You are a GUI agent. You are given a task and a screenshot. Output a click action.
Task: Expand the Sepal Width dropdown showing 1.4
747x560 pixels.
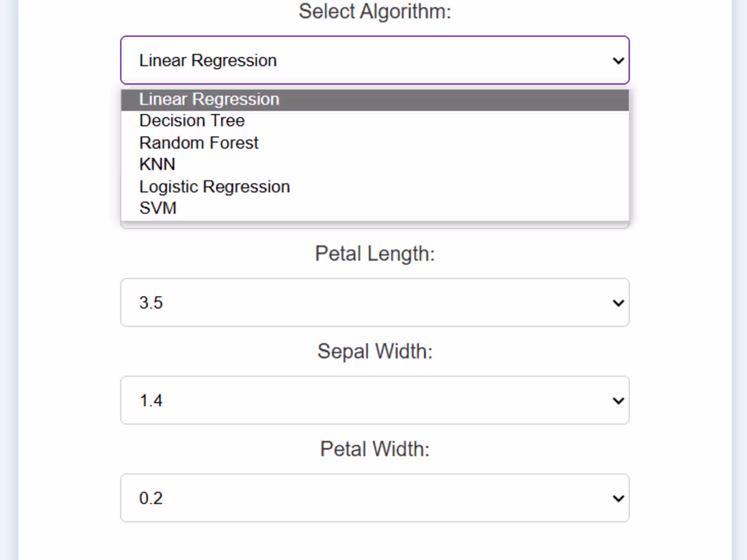[x=373, y=400]
